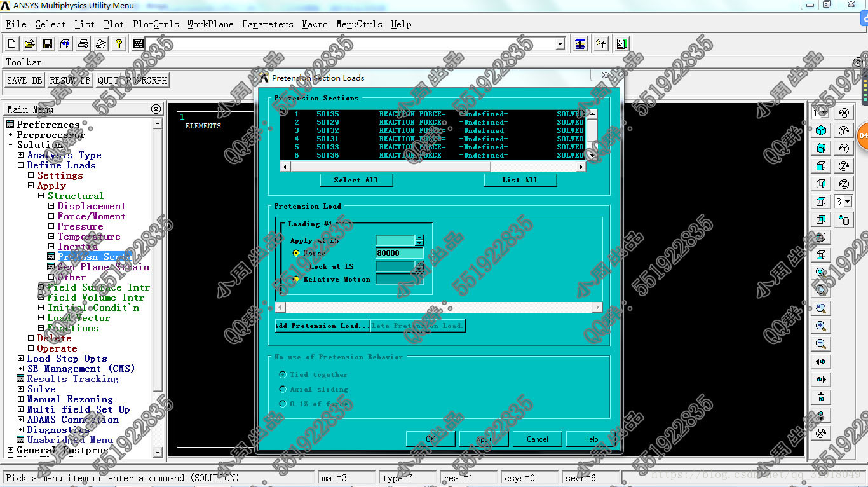Select the Relative Motion radio button

tap(296, 279)
